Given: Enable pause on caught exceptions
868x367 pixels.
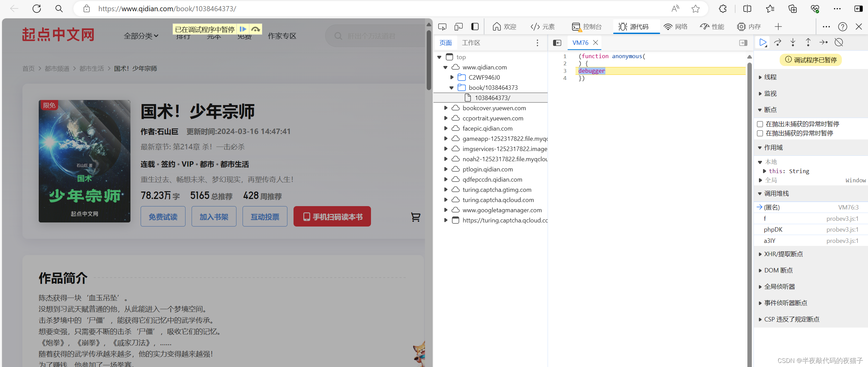Looking at the screenshot, I should 760,133.
